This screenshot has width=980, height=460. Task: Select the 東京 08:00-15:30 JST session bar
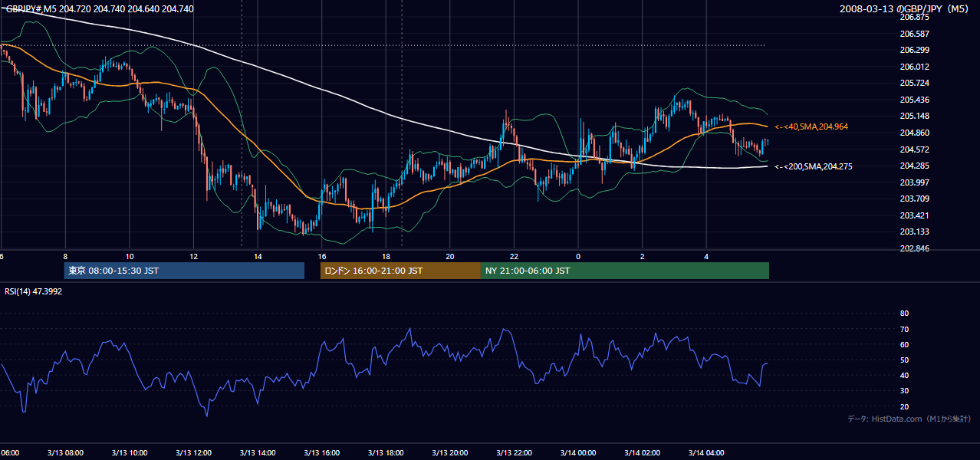tap(184, 271)
